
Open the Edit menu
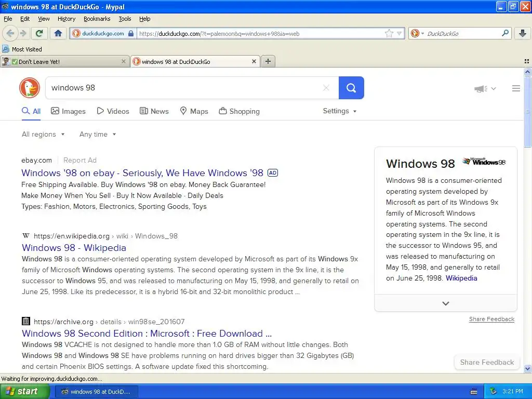pos(25,19)
